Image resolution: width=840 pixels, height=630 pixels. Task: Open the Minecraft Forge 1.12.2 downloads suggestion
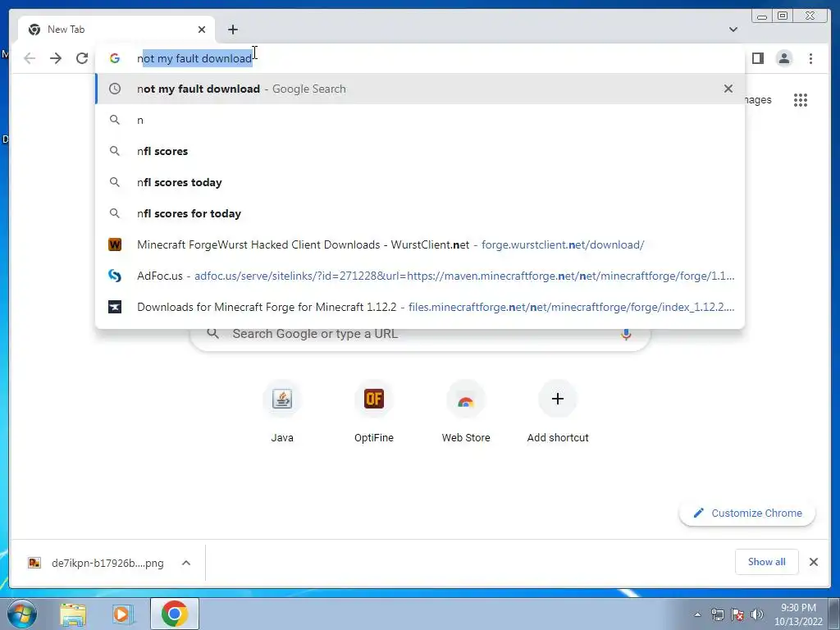[x=420, y=307]
